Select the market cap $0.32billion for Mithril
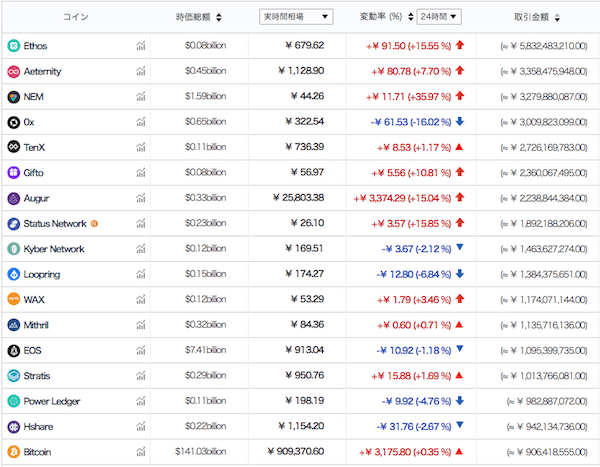 [x=205, y=325]
